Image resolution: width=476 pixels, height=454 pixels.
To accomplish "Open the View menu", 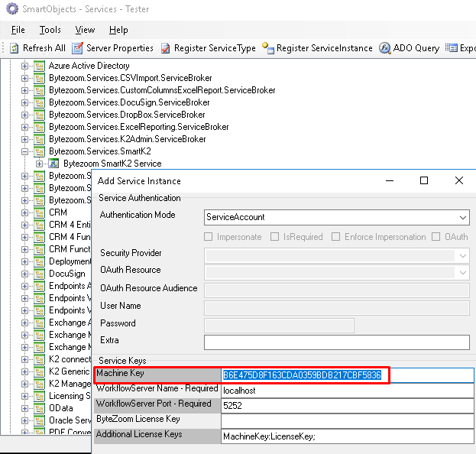I will pyautogui.click(x=85, y=30).
